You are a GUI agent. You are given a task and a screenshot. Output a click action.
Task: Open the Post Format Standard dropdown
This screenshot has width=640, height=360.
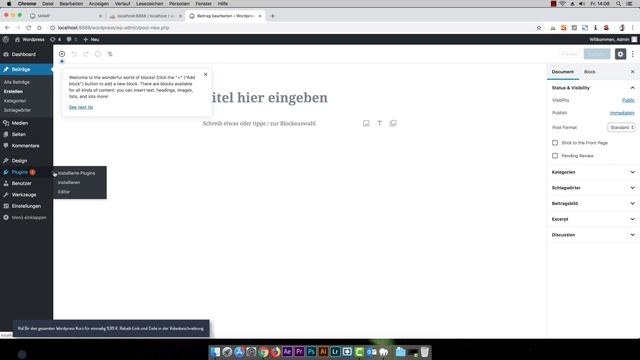621,127
